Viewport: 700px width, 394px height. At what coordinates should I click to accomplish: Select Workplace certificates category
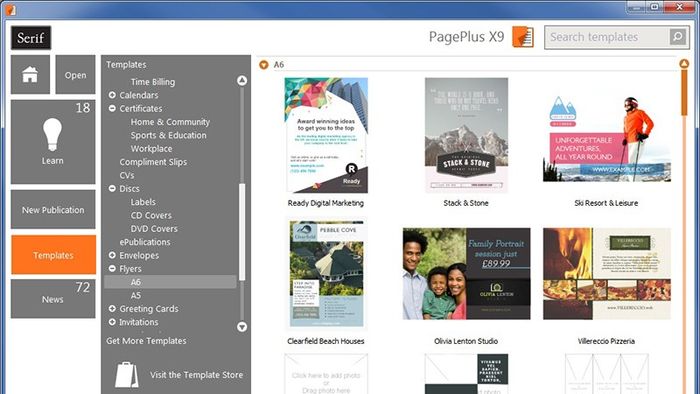pos(151,149)
